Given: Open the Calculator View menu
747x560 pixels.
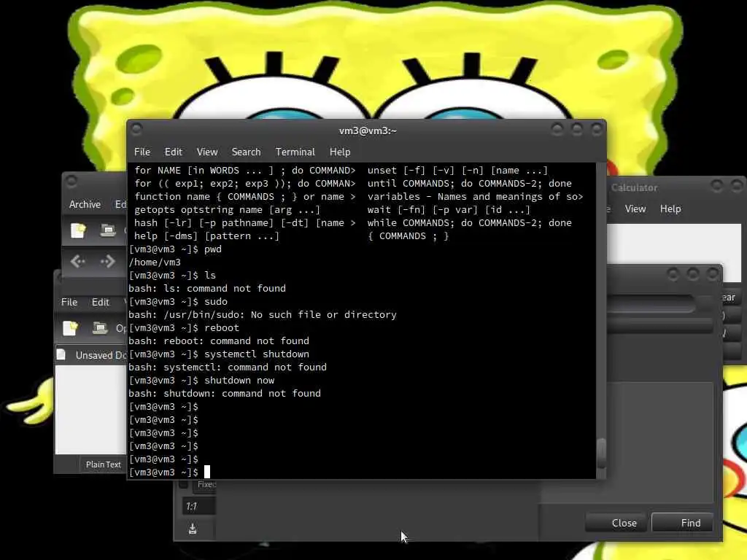Looking at the screenshot, I should click(635, 209).
